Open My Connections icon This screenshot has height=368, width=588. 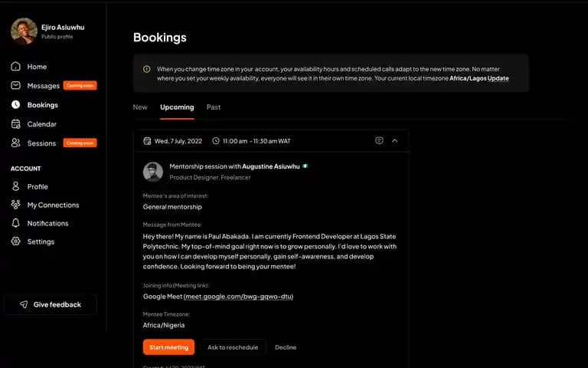16,205
